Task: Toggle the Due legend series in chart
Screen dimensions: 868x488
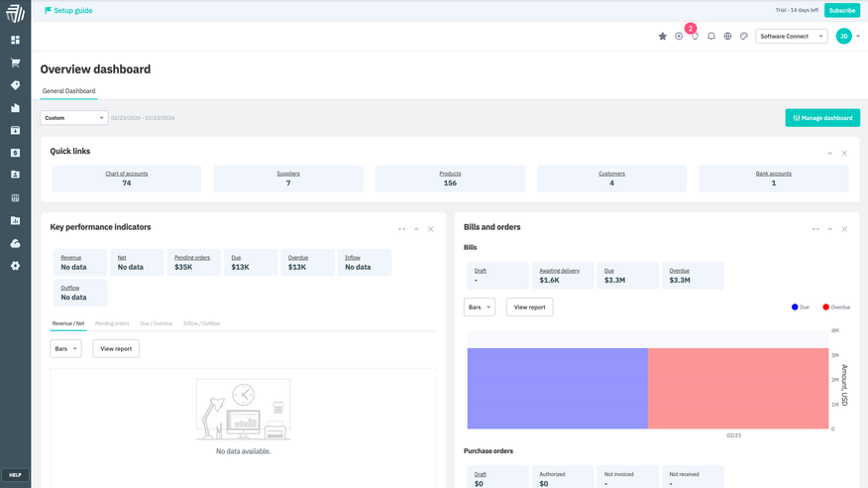Action: [800, 307]
